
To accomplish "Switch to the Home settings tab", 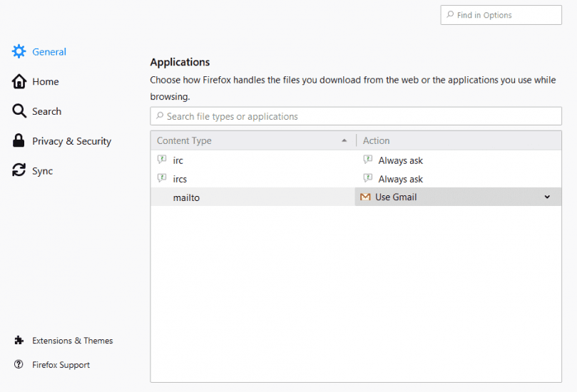I will [46, 82].
